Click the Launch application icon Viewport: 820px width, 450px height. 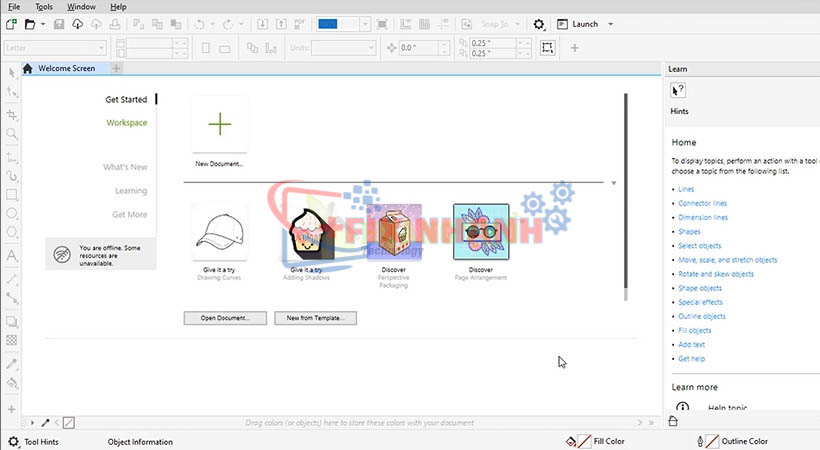click(562, 24)
